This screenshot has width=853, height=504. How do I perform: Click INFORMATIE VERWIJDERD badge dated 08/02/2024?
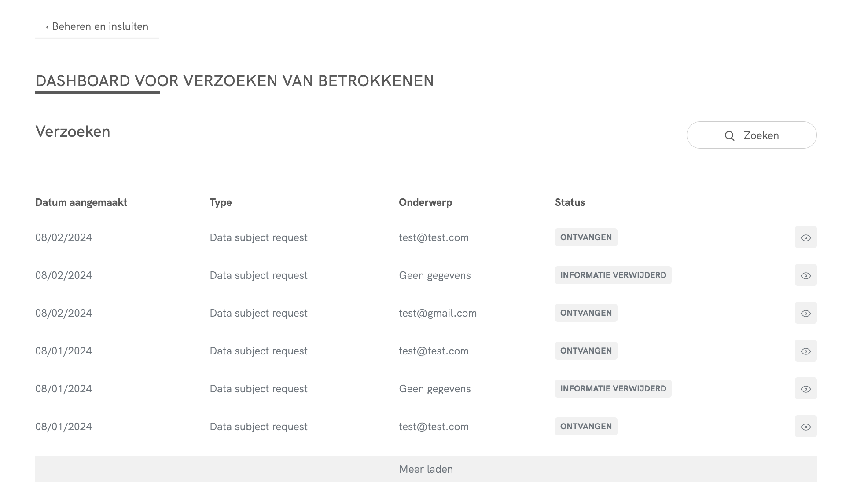pyautogui.click(x=613, y=275)
